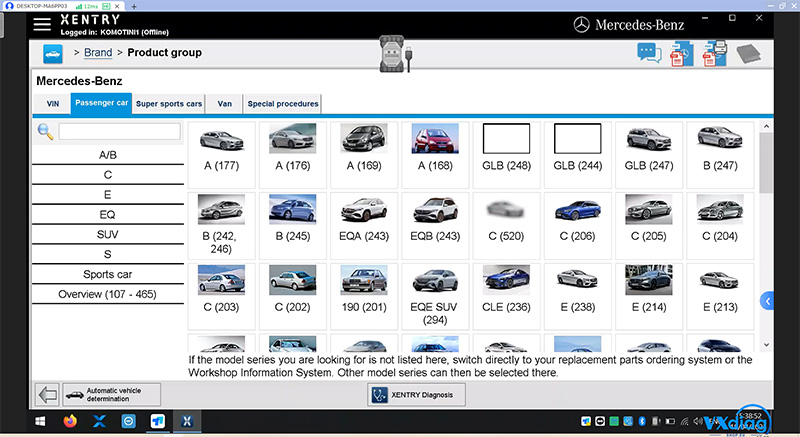Switch to XENTRY taskbar app

tap(187, 421)
